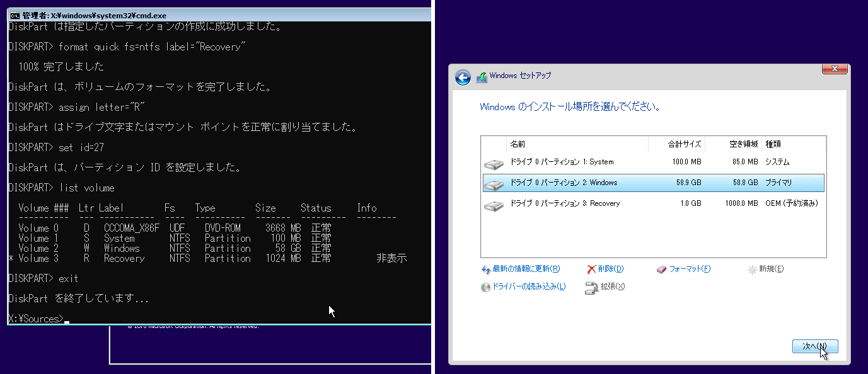Select row ドライブ 0 パーティション 2: Windows
868x374 pixels.
tap(654, 183)
